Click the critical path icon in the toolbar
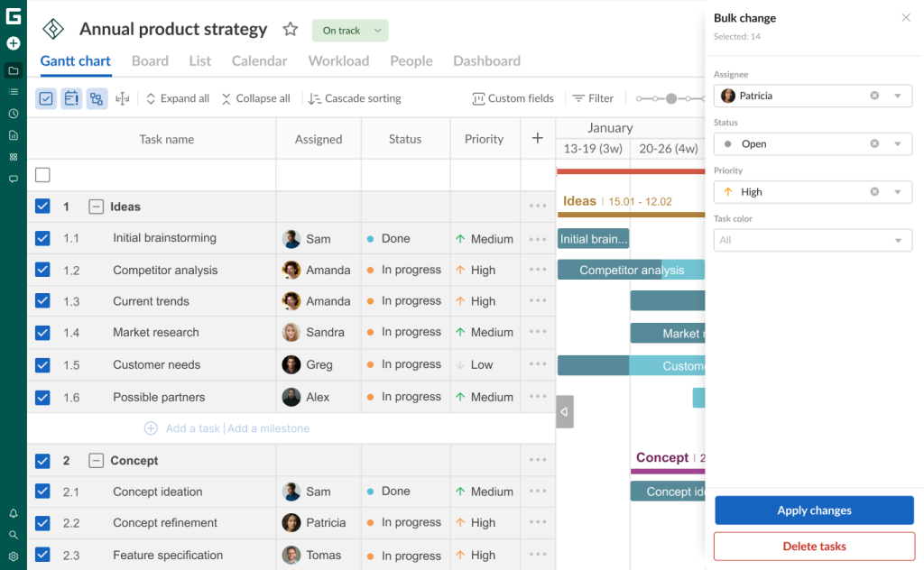This screenshot has width=924, height=570. (x=123, y=98)
